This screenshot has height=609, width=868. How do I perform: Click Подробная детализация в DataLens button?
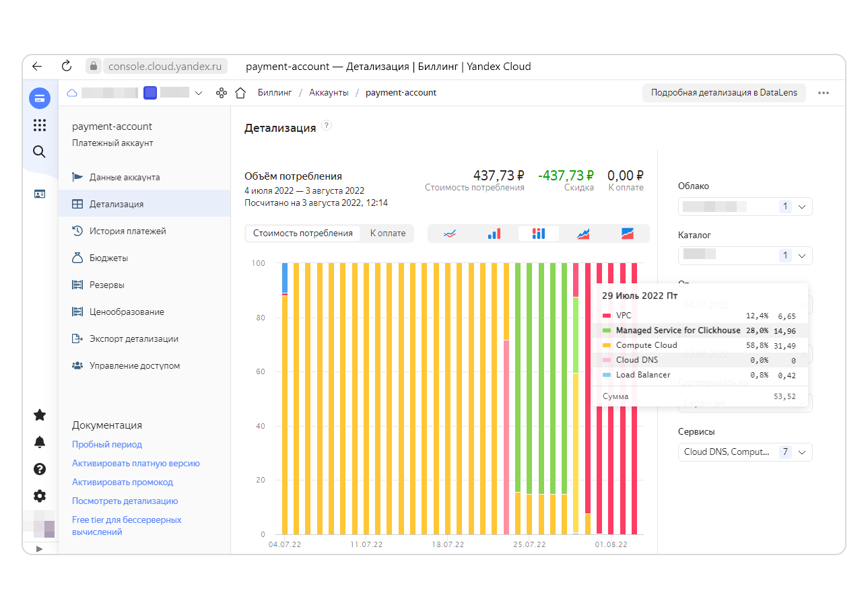point(724,93)
